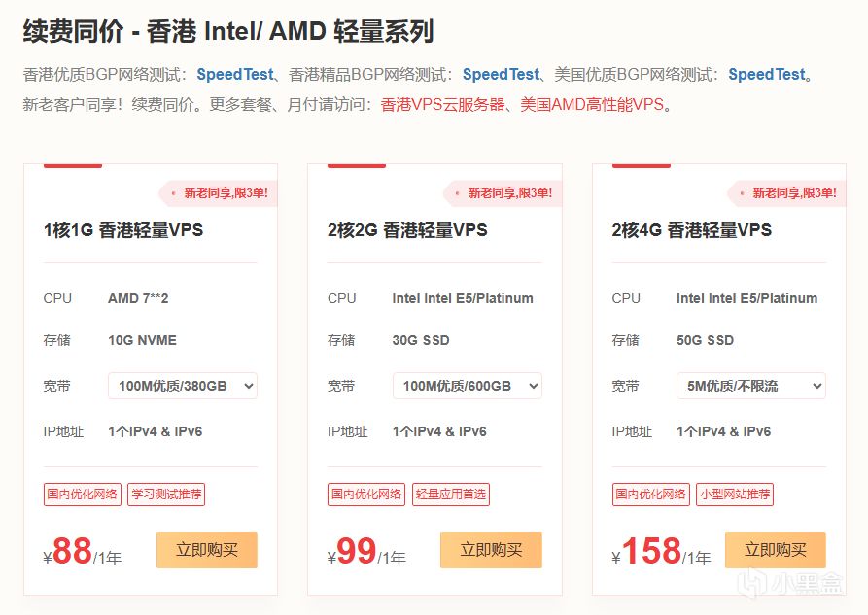Click 立即购买 for the ¥99 plan

pyautogui.click(x=491, y=550)
